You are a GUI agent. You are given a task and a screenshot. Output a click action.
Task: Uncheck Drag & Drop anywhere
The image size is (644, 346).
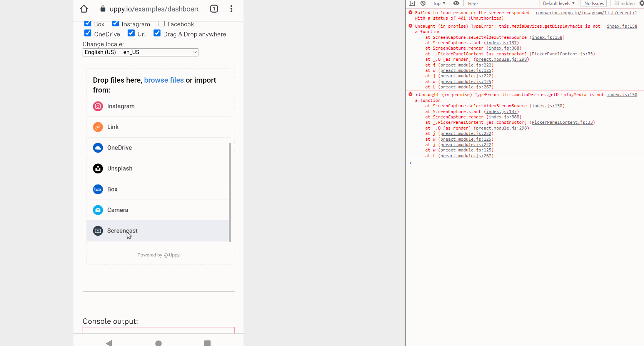click(x=157, y=33)
